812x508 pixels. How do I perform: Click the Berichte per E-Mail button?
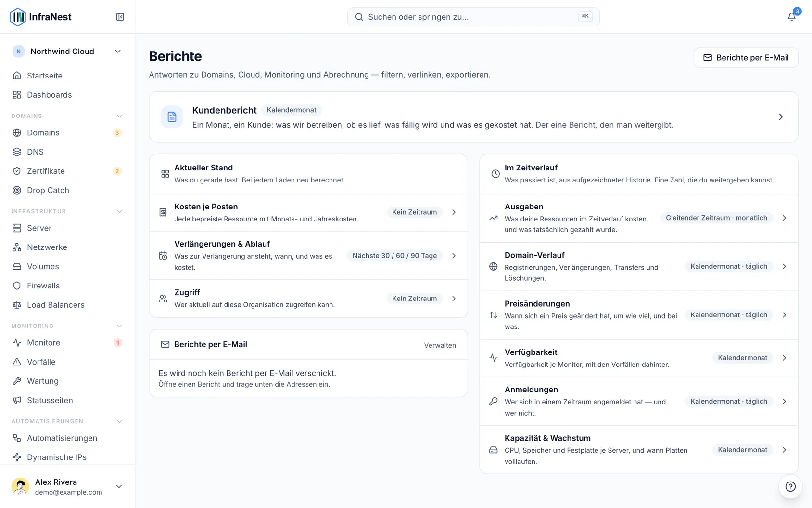[x=746, y=58]
